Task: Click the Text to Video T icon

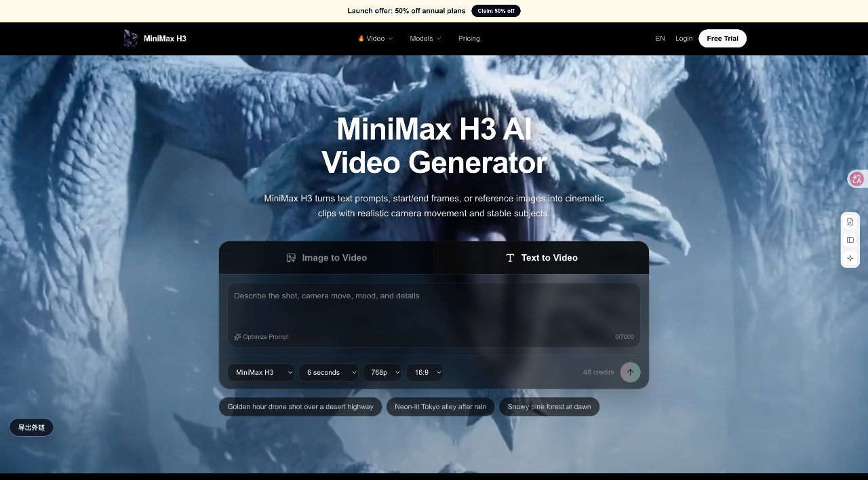Action: point(510,258)
